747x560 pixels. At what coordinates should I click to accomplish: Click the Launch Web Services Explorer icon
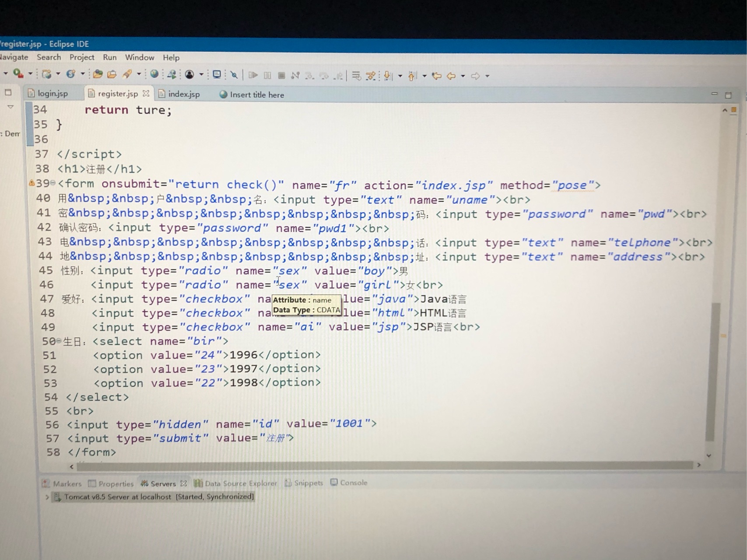coord(172,75)
